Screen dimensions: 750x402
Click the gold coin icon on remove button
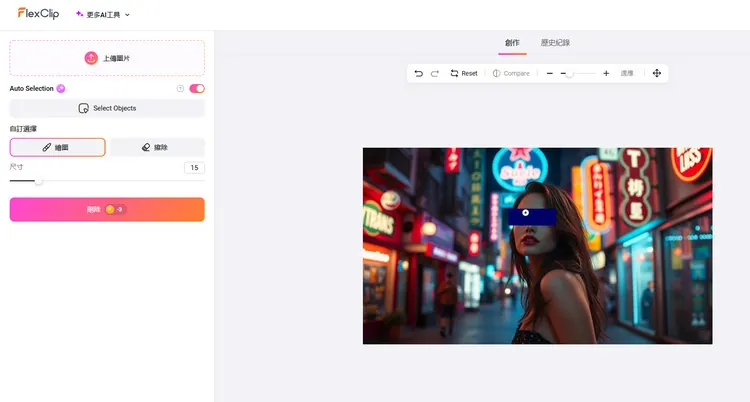[x=110, y=209]
